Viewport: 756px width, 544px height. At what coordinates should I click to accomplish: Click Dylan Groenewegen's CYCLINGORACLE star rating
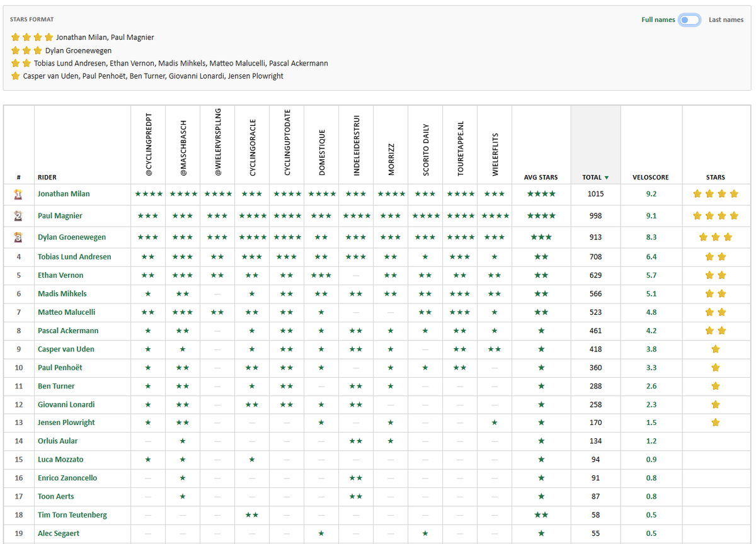253,237
